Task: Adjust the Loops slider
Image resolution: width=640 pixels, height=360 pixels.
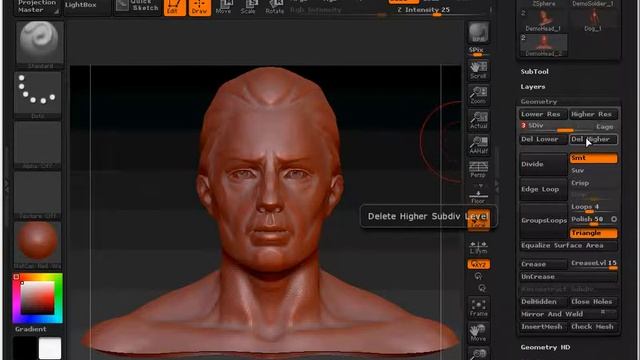Action: pyautogui.click(x=593, y=207)
